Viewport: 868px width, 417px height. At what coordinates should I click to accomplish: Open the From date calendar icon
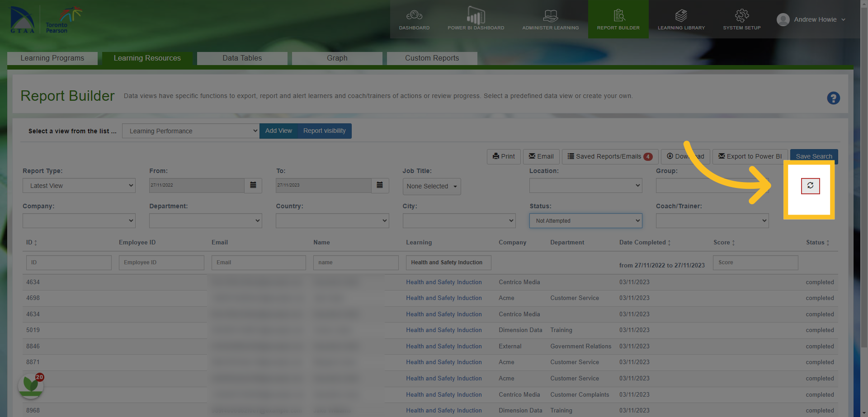coord(253,185)
